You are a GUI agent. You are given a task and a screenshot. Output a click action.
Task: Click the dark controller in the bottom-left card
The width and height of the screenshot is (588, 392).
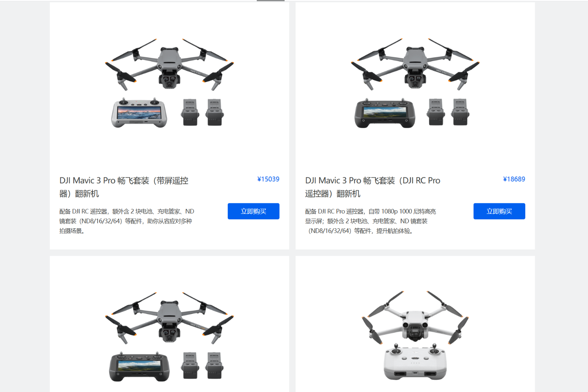click(139, 366)
